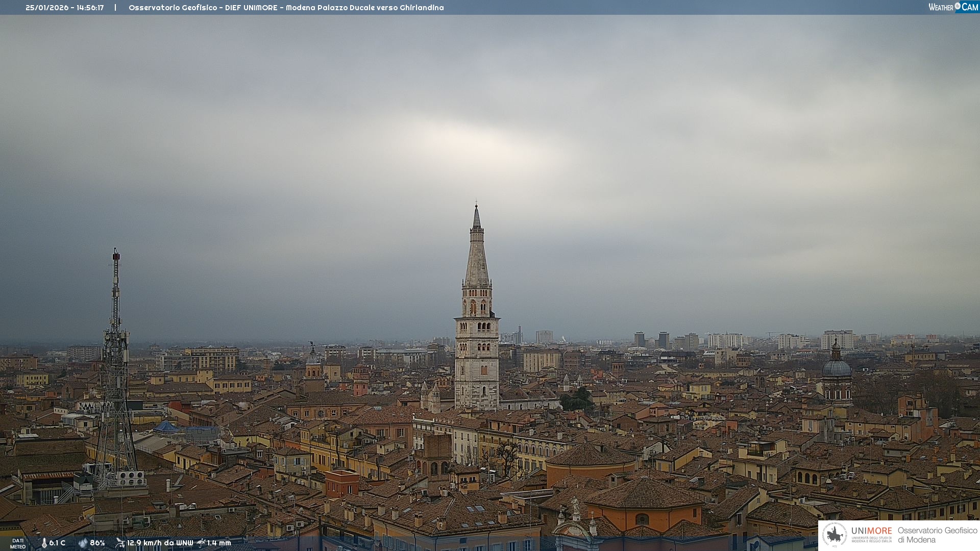This screenshot has height=551, width=980.
Task: Click the DATI METEO label
Action: pos(18,543)
